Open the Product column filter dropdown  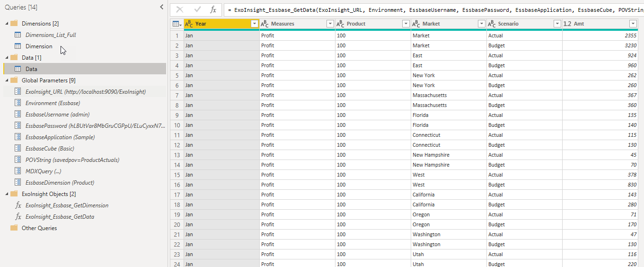pyautogui.click(x=406, y=24)
